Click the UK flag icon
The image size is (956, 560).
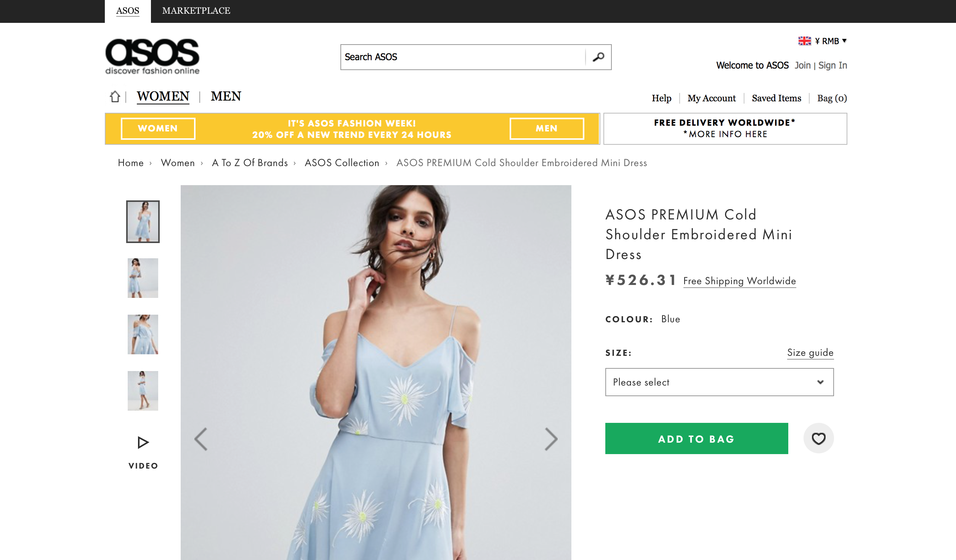pyautogui.click(x=804, y=41)
